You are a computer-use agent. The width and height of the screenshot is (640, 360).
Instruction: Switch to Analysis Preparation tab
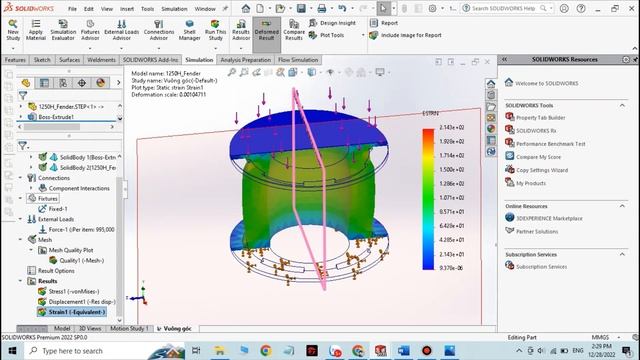point(246,60)
